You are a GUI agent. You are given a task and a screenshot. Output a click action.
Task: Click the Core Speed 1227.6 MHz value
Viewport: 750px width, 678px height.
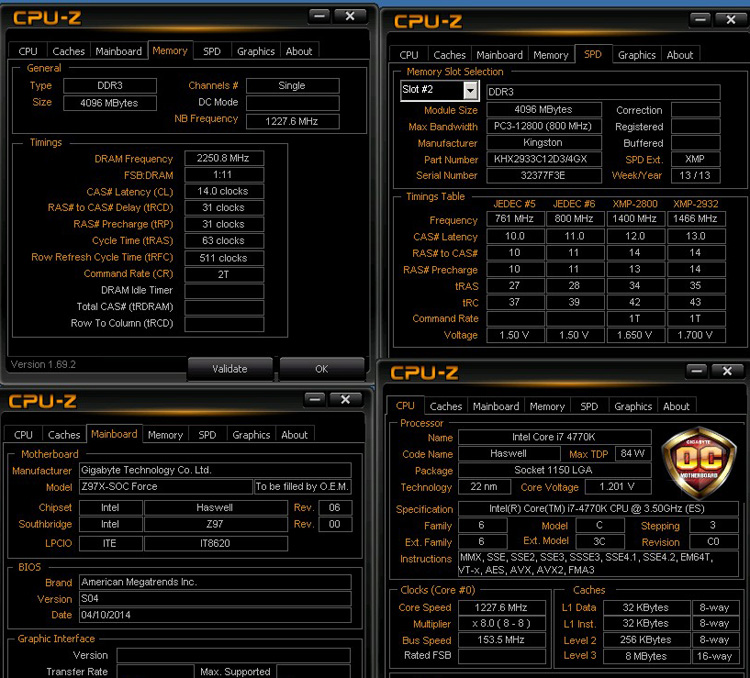click(x=502, y=608)
